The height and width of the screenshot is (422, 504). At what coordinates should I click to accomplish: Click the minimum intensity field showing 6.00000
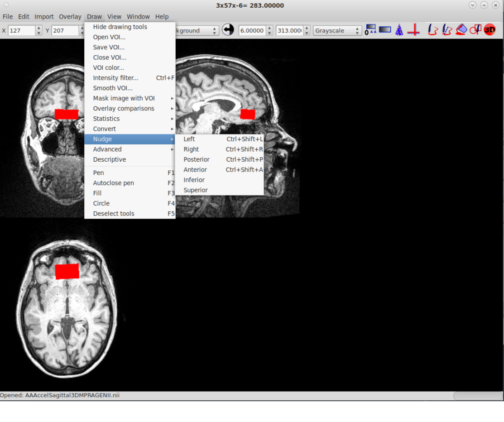[x=252, y=31]
